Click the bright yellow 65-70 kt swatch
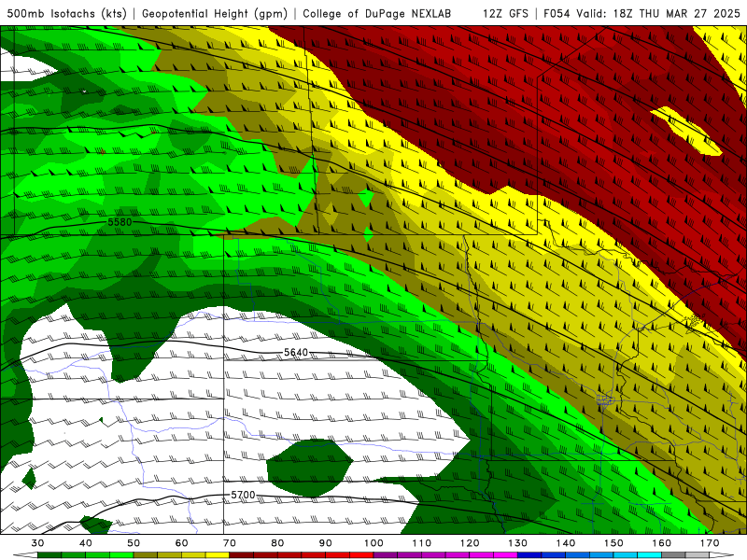 click(x=218, y=555)
